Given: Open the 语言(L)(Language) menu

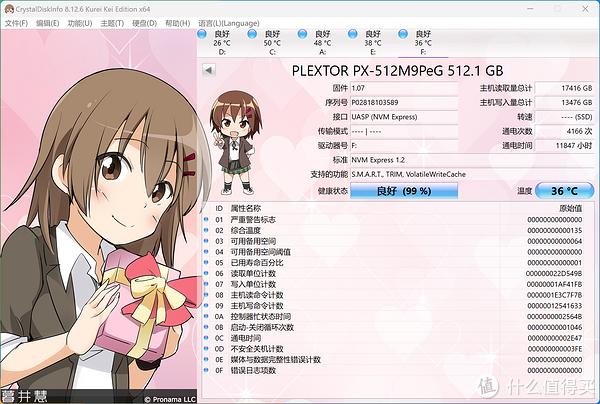Looking at the screenshot, I should pyautogui.click(x=228, y=23).
